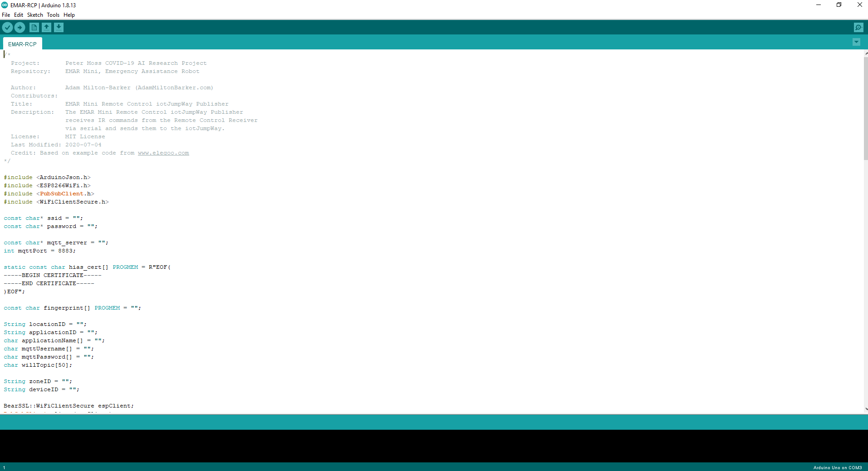The height and width of the screenshot is (471, 868).
Task: Click the 'BearSSL::WiFiClientSecure espClient;' line
Action: click(69, 406)
